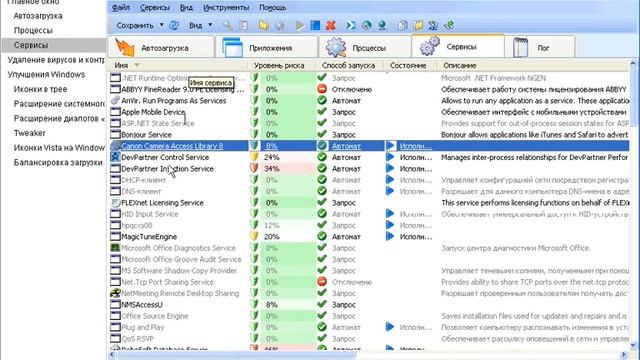This screenshot has height=360, width=640.
Task: Click the Сохранить toolbar button
Action: pos(135,25)
